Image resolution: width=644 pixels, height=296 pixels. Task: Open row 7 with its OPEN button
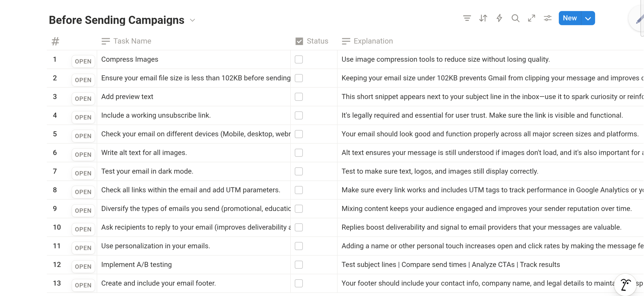(83, 173)
